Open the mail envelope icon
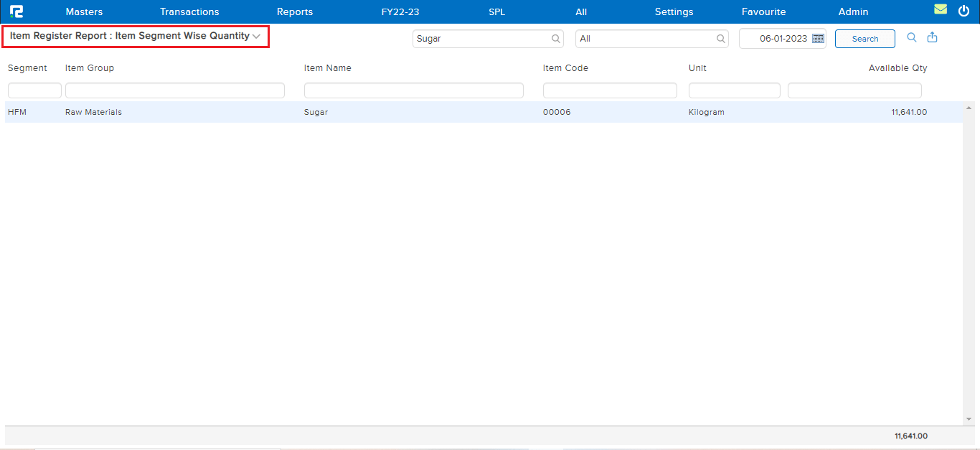The width and height of the screenshot is (980, 450). tap(940, 10)
